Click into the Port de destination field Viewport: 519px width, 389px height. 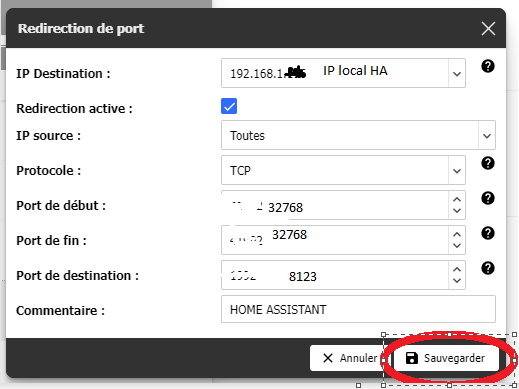click(335, 275)
